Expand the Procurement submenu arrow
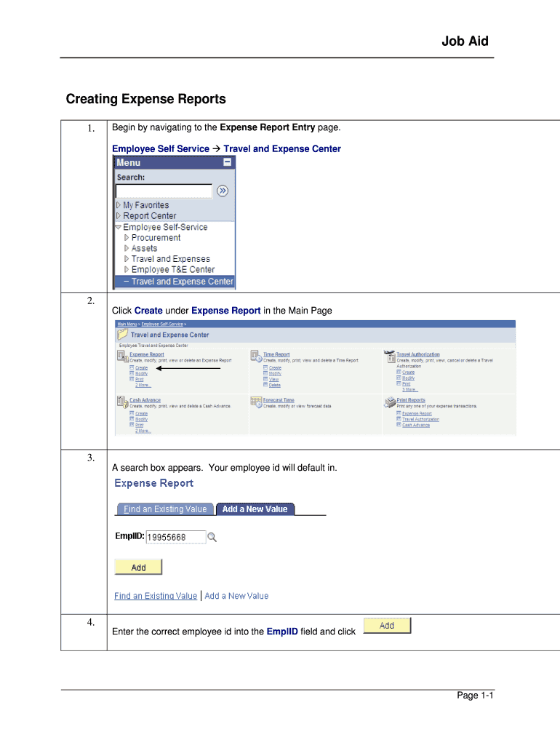Viewport: 560px width, 745px height. point(127,238)
